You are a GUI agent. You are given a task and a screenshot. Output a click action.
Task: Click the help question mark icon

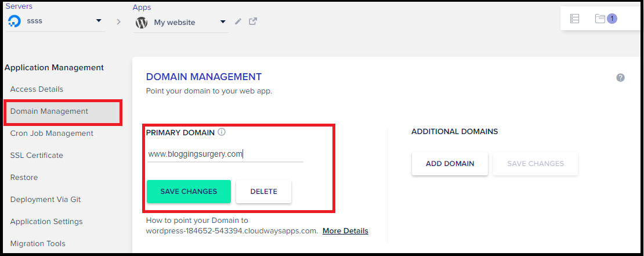pyautogui.click(x=620, y=78)
